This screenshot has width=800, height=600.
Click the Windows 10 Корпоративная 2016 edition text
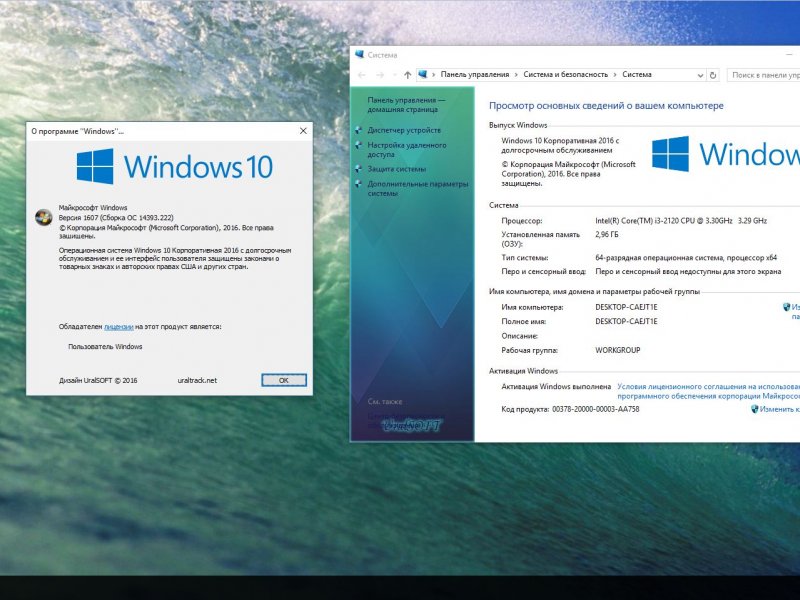pyautogui.click(x=560, y=145)
